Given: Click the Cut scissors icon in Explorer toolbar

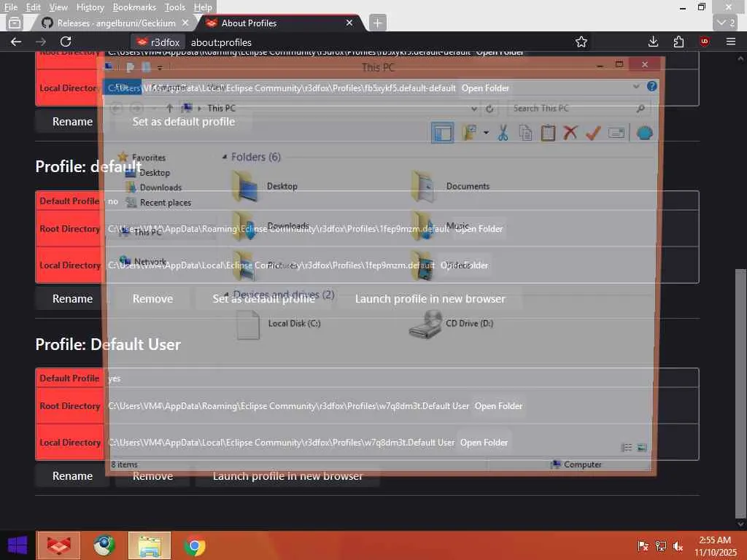Looking at the screenshot, I should [x=503, y=133].
